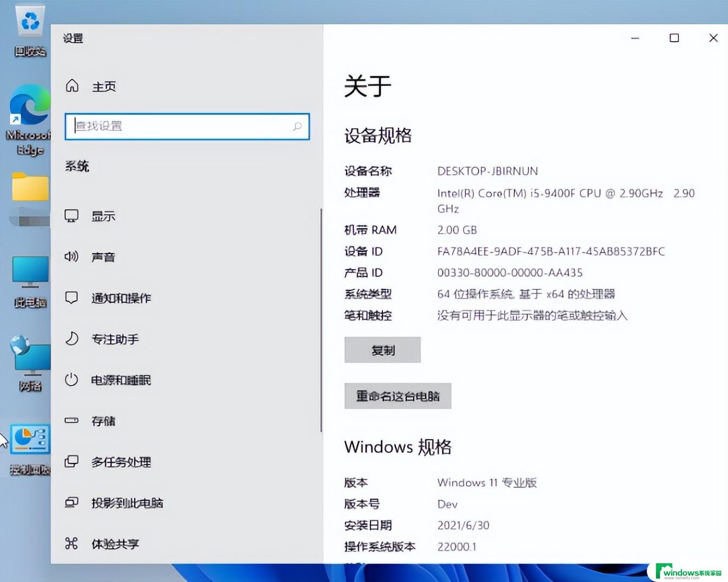Image resolution: width=728 pixels, height=582 pixels.
Task: Select the 回收站 Recycle Bin desktop icon
Action: pos(30,31)
